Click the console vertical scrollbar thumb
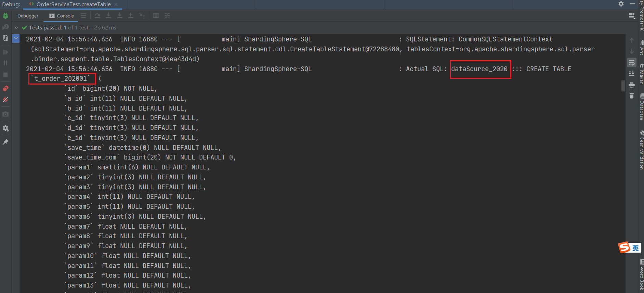 click(623, 86)
